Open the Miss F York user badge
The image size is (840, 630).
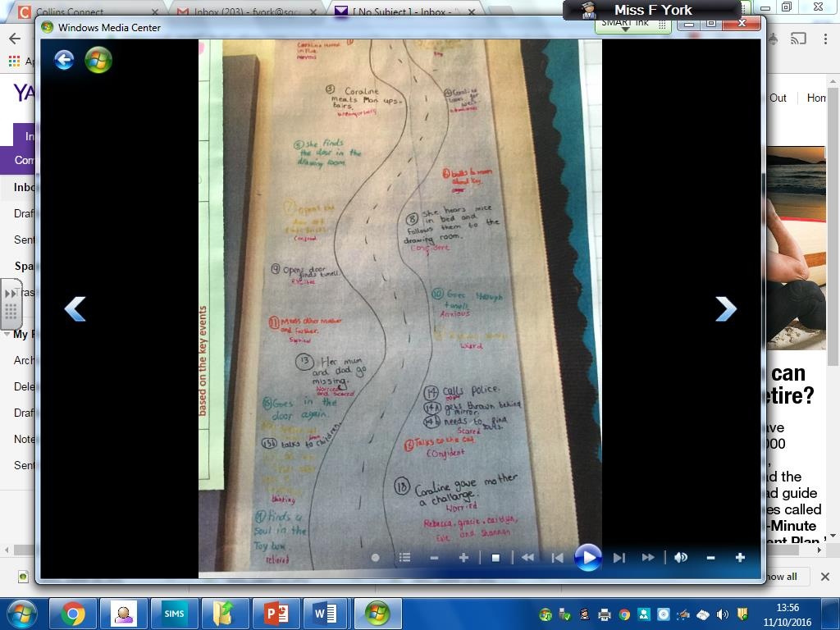coord(652,10)
